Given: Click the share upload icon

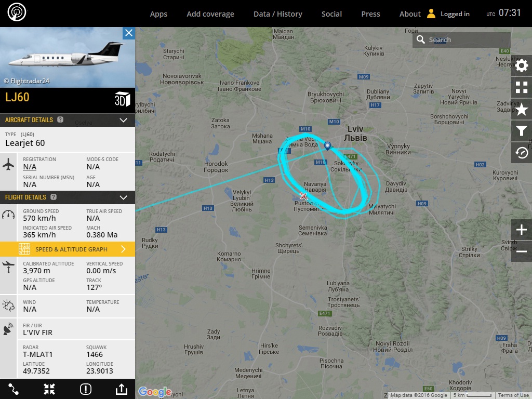Looking at the screenshot, I should pos(122,389).
